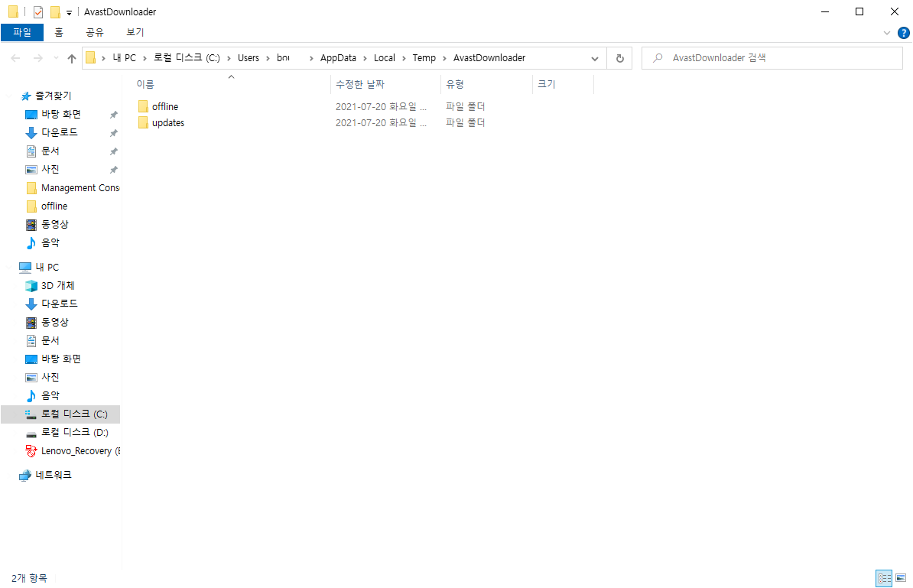Click the pin icon beside 문서

pyautogui.click(x=113, y=151)
